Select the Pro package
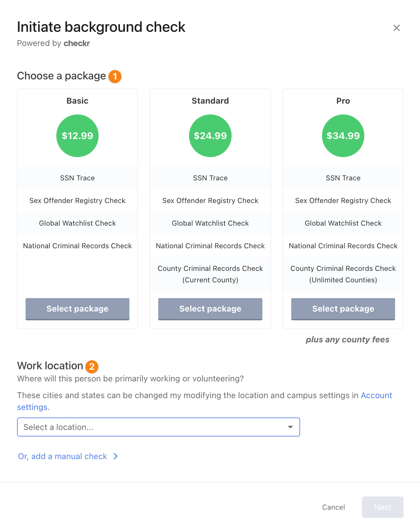The width and height of the screenshot is (420, 528). [x=343, y=309]
